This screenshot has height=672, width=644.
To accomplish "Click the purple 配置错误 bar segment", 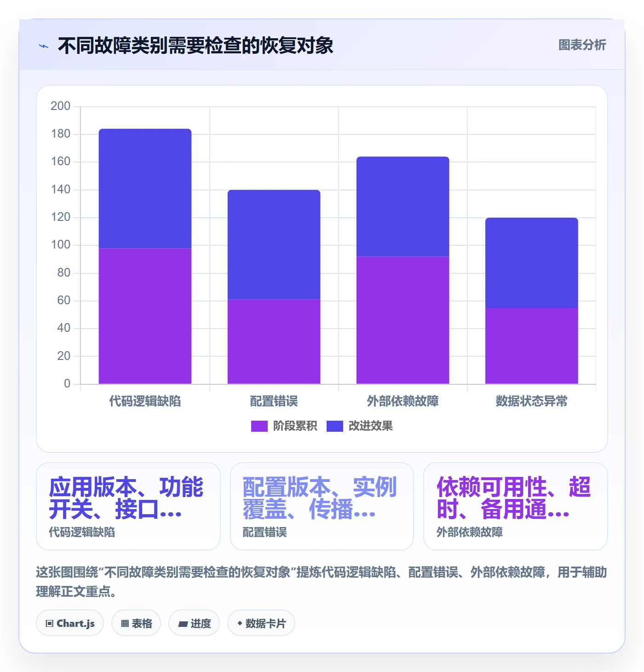I will (x=274, y=342).
